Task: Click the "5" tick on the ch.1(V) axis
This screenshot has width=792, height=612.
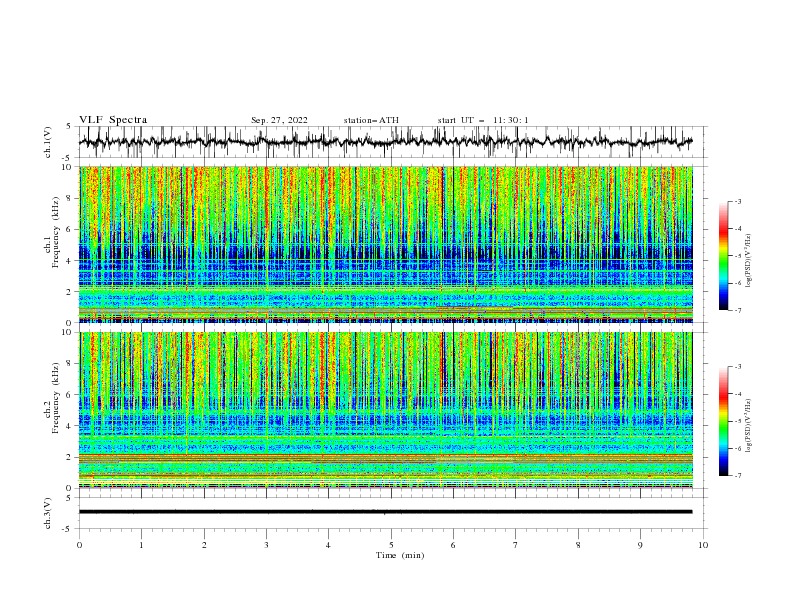Action: (x=69, y=127)
